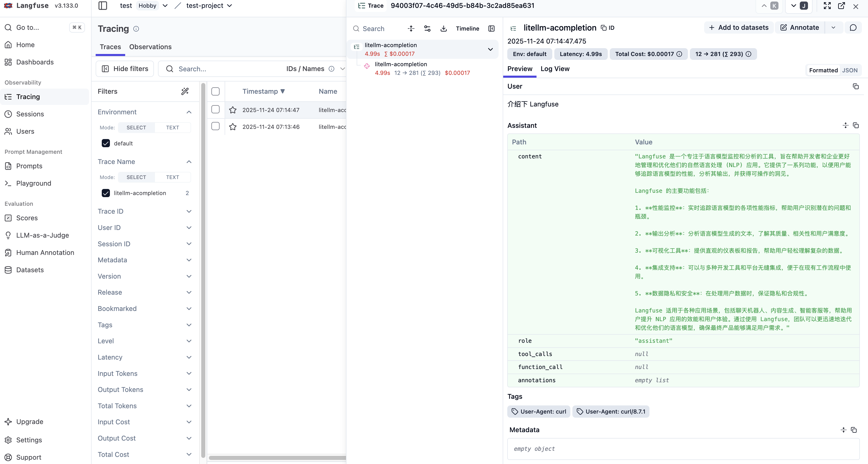Switch to the Observations tab

[x=150, y=47]
